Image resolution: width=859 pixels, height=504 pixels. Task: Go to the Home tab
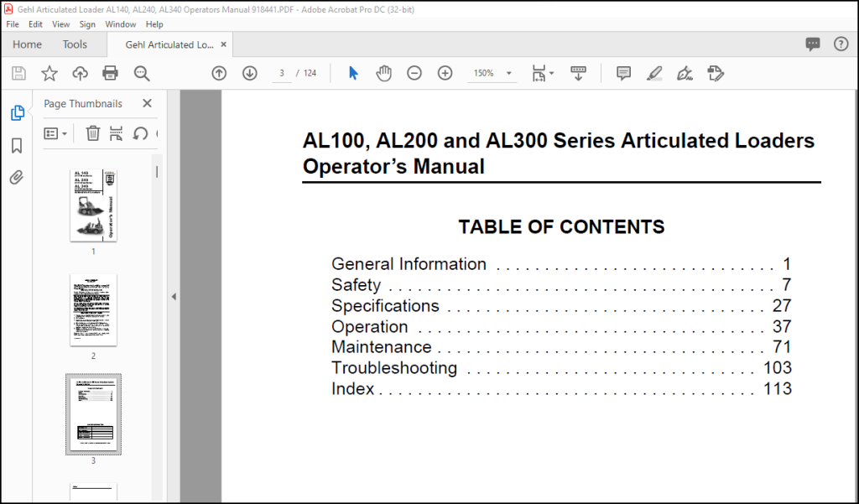(x=27, y=44)
